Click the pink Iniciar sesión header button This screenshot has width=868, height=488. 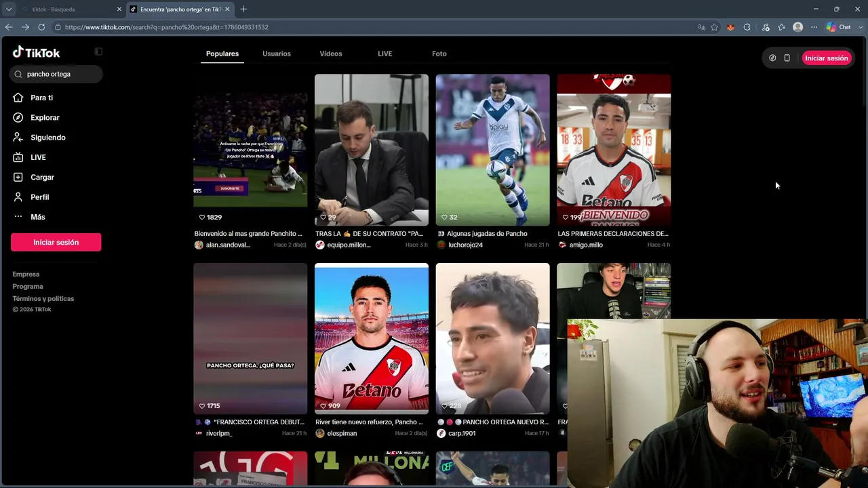coord(827,58)
